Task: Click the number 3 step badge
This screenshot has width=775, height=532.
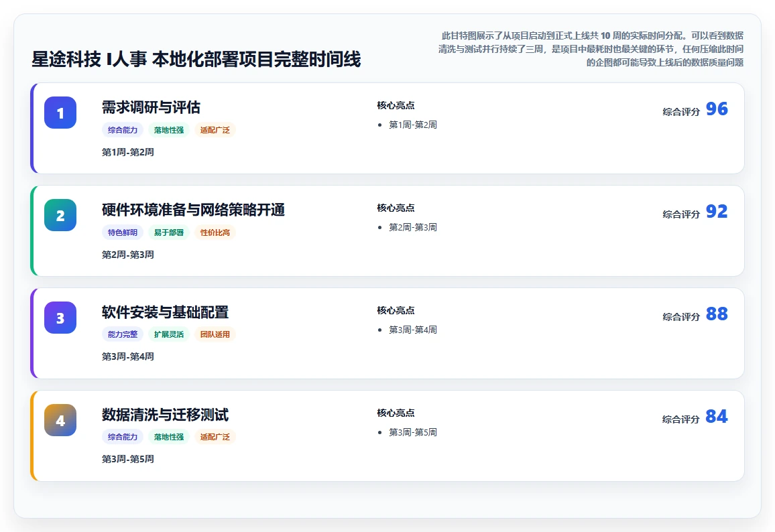Action: (60, 318)
